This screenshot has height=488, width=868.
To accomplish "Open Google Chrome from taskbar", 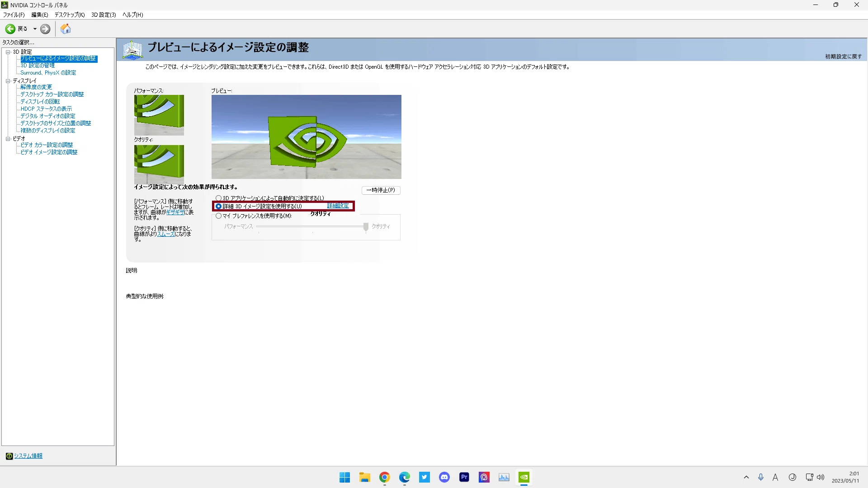I will point(384,477).
